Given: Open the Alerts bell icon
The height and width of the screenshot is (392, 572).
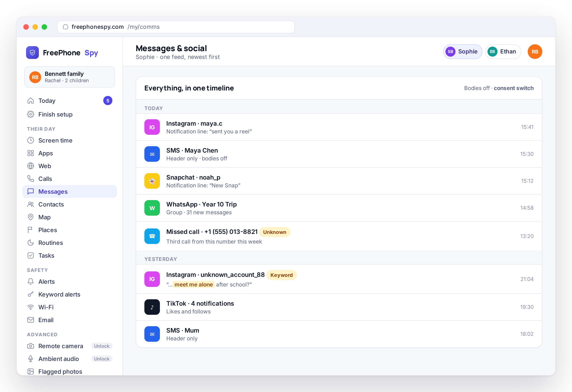Looking at the screenshot, I should click(31, 282).
